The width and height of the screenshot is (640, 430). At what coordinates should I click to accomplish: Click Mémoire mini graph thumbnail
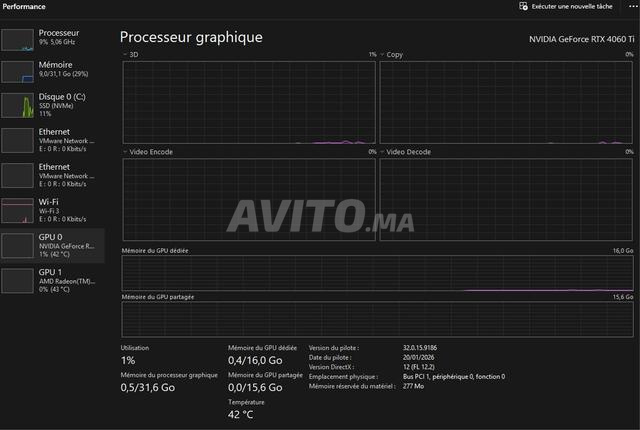click(x=18, y=72)
